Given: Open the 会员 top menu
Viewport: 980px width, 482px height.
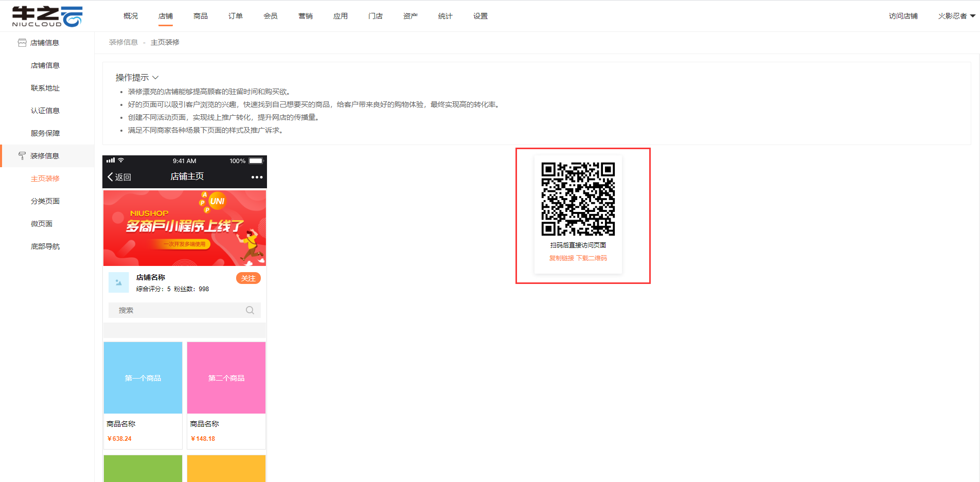Looking at the screenshot, I should [271, 16].
